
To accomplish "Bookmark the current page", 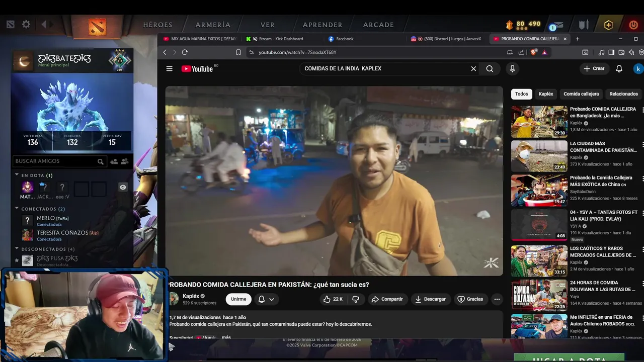I will (238, 52).
